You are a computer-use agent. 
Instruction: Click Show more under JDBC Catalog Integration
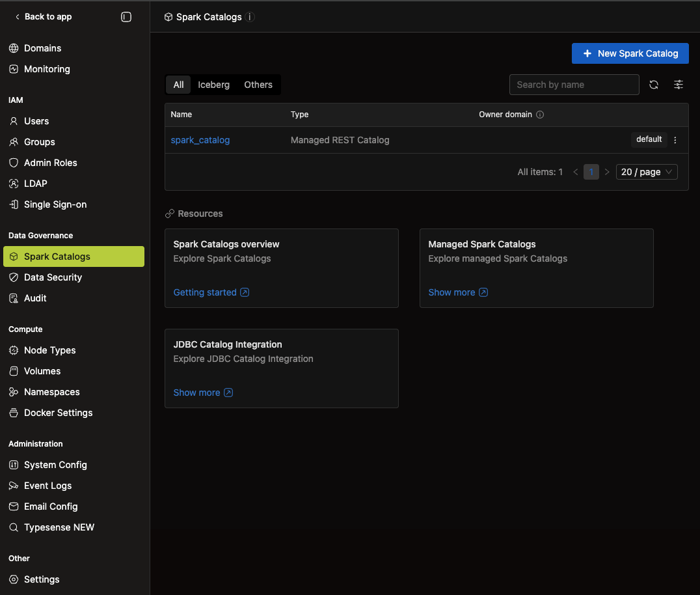[203, 393]
